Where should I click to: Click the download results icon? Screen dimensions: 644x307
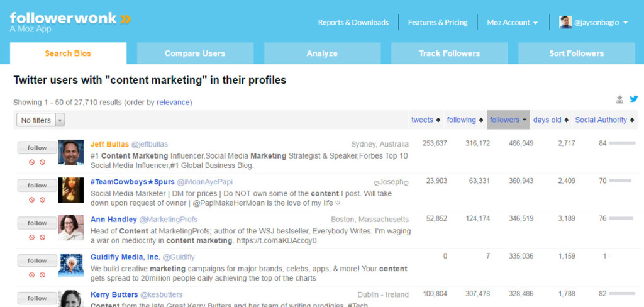click(x=619, y=99)
